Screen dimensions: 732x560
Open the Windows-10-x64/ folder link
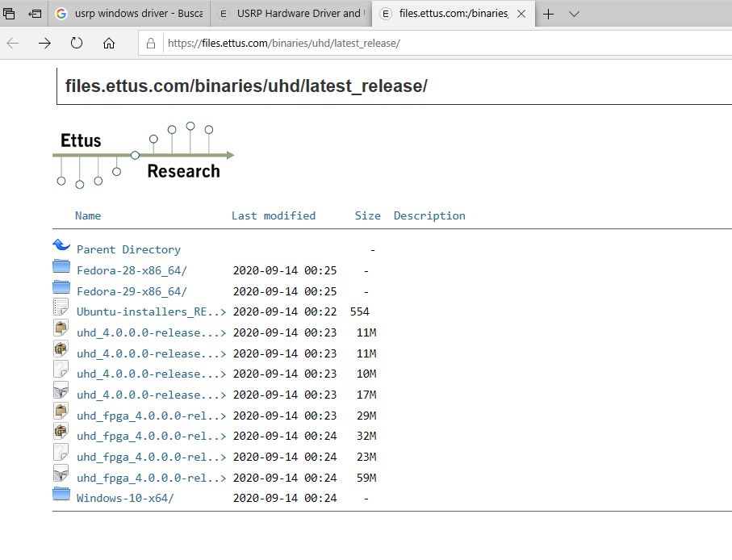pos(125,499)
